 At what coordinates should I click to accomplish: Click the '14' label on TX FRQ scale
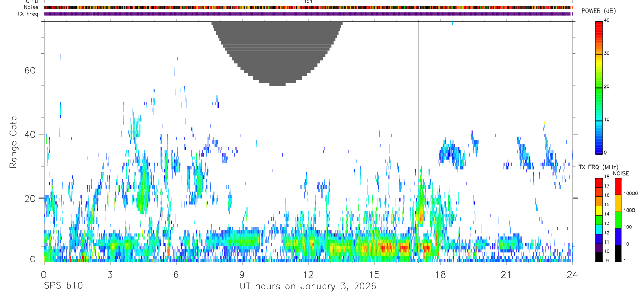(x=607, y=213)
